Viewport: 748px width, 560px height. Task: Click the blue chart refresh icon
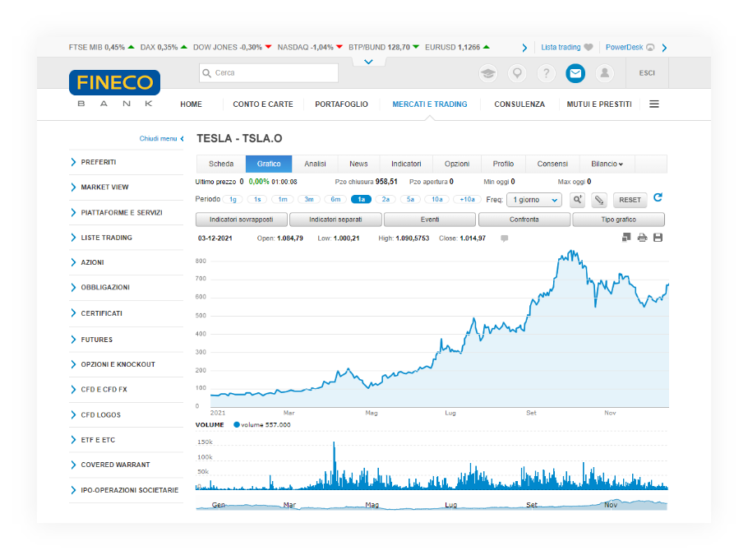pyautogui.click(x=658, y=197)
